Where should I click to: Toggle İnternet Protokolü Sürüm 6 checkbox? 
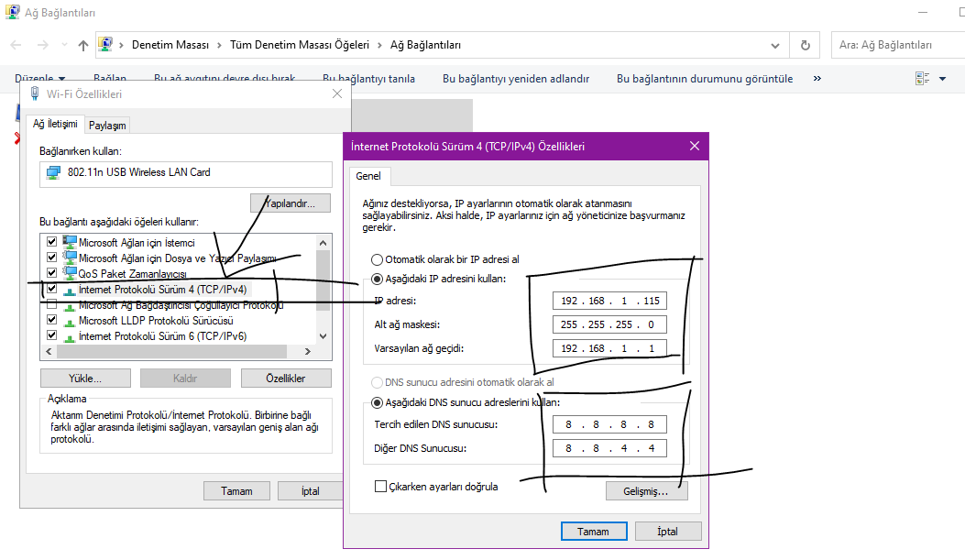point(51,335)
